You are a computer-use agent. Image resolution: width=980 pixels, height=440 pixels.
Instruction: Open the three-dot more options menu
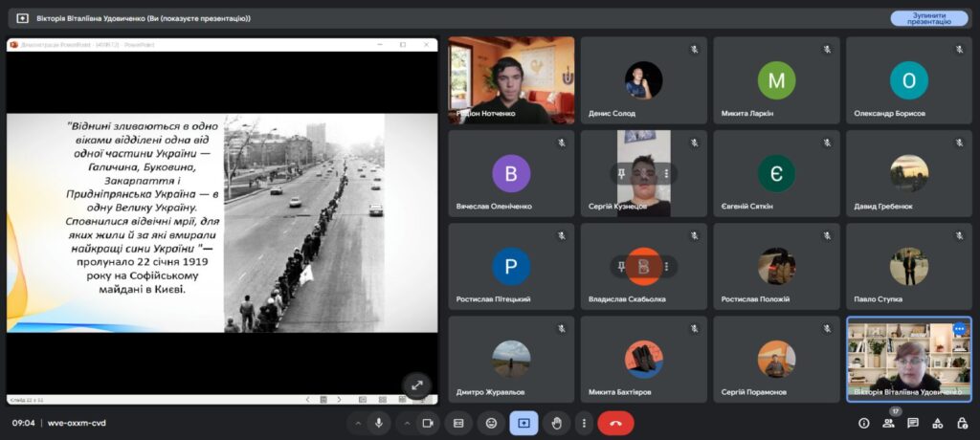(583, 422)
